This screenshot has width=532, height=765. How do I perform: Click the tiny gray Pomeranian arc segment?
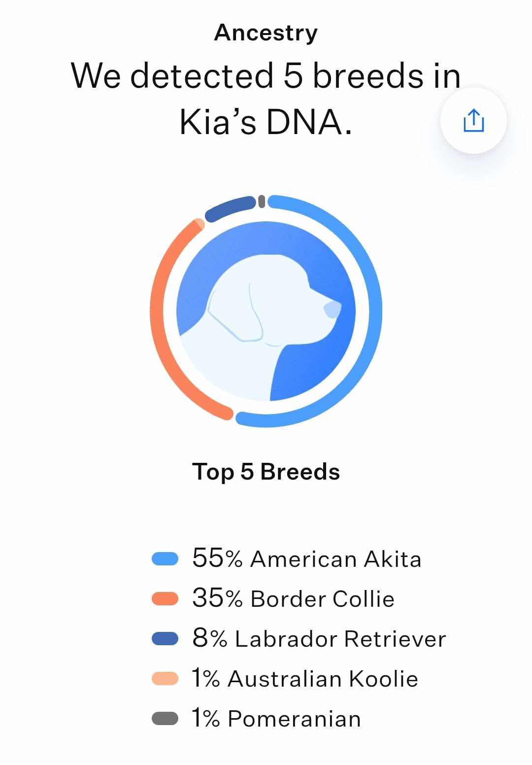[x=262, y=201]
